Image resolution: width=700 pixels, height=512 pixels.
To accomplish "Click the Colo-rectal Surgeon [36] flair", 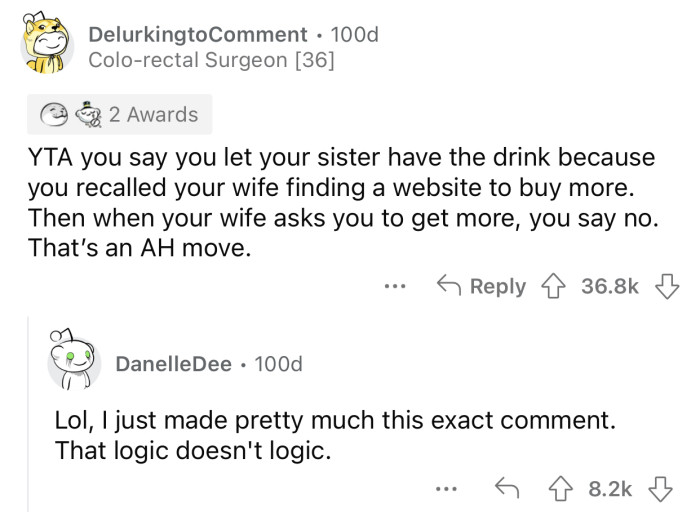I will click(x=211, y=60).
